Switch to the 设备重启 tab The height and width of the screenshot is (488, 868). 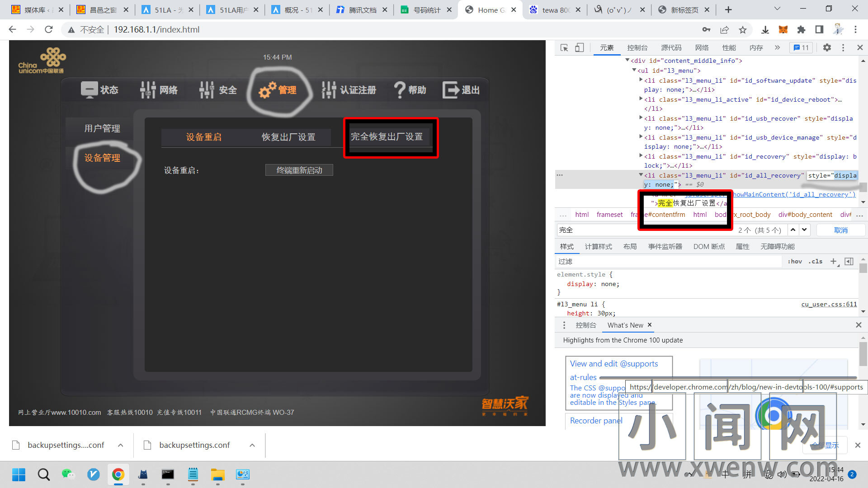pos(203,137)
